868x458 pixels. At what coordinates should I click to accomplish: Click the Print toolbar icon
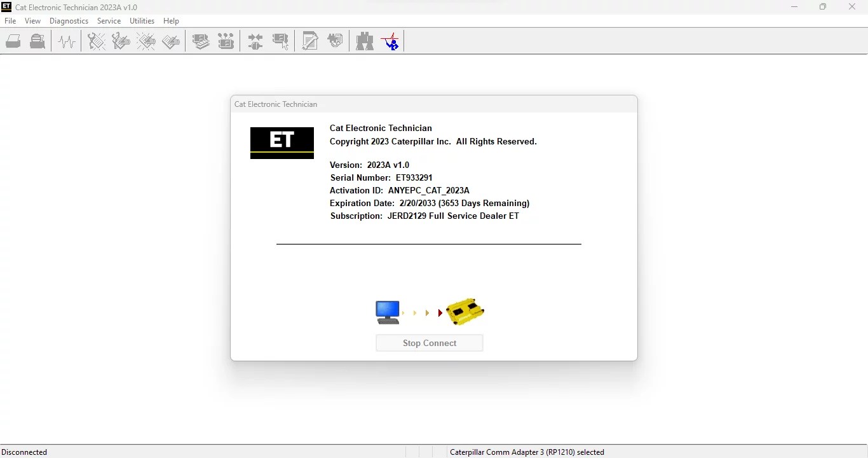point(13,41)
